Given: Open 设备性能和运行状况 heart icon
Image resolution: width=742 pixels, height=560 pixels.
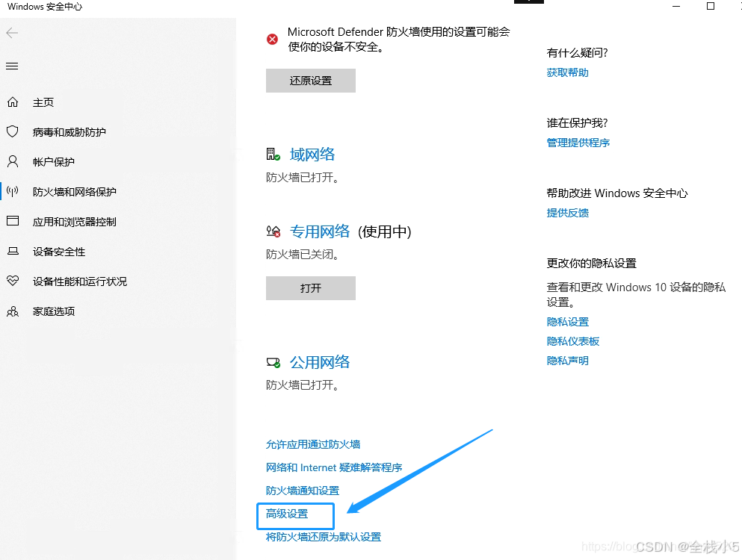Looking at the screenshot, I should click(x=12, y=281).
